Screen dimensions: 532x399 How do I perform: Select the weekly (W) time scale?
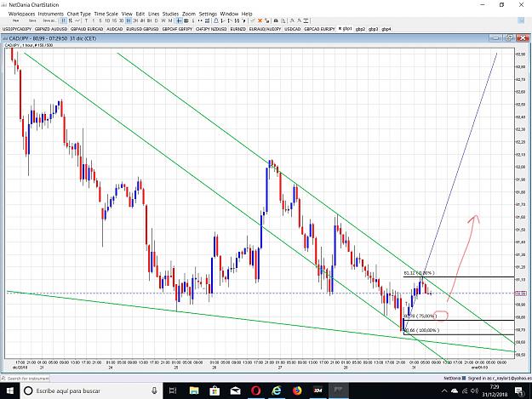pyautogui.click(x=163, y=20)
